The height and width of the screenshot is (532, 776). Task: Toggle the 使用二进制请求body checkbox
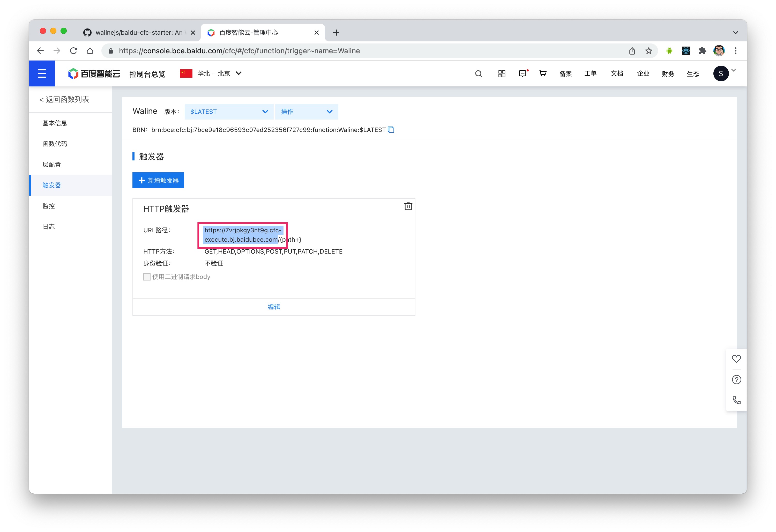[x=147, y=277]
